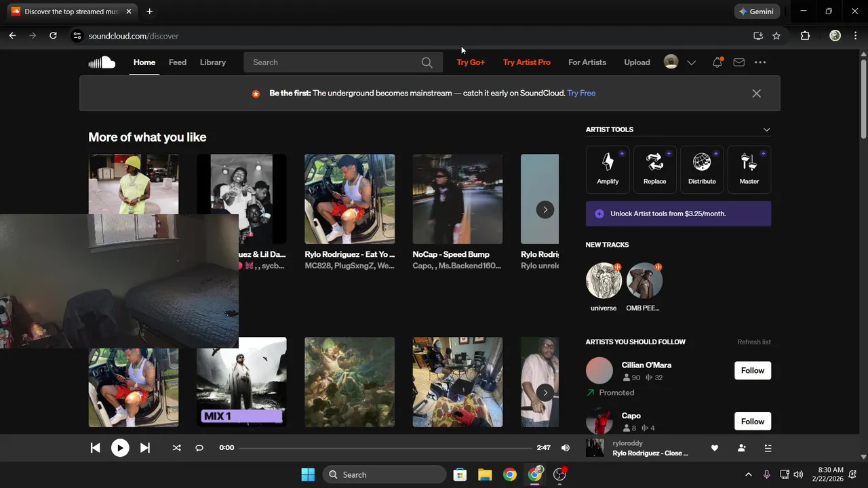This screenshot has height=488, width=868.
Task: Open the universe new track avatar
Action: pyautogui.click(x=604, y=281)
